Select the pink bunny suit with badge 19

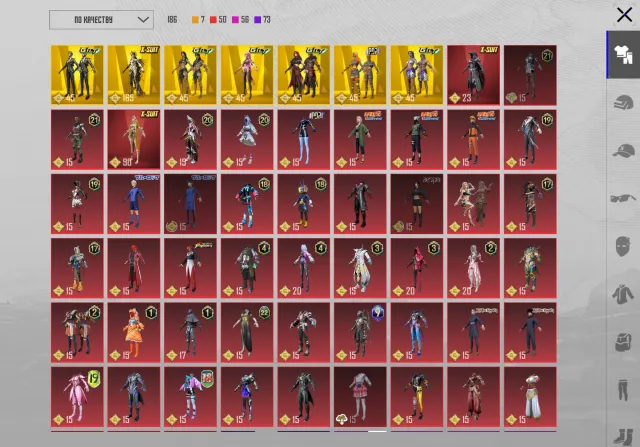point(77,397)
